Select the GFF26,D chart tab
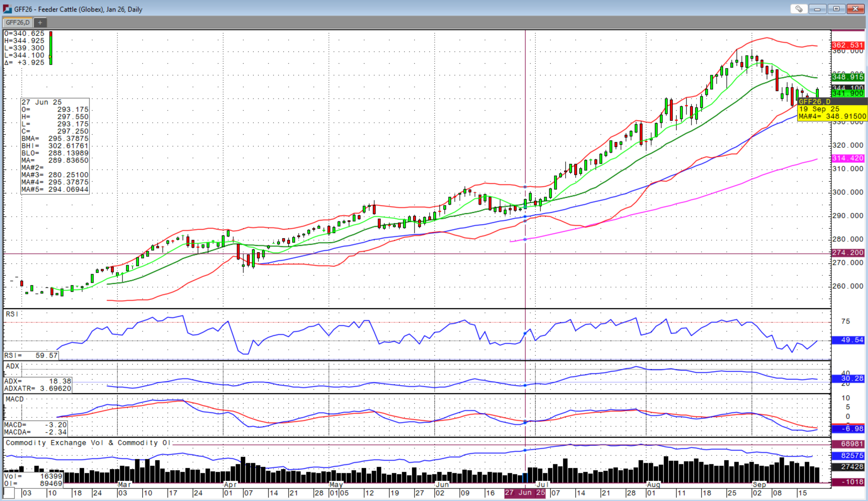Viewport: 868px width, 501px height. tap(18, 22)
